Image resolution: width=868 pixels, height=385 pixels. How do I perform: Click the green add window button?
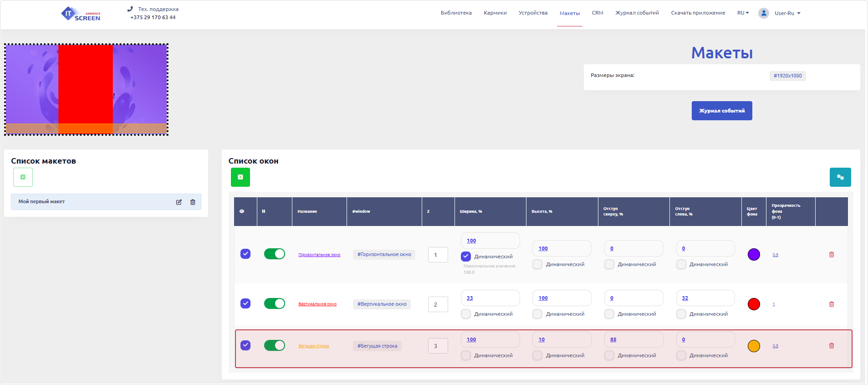click(x=240, y=177)
